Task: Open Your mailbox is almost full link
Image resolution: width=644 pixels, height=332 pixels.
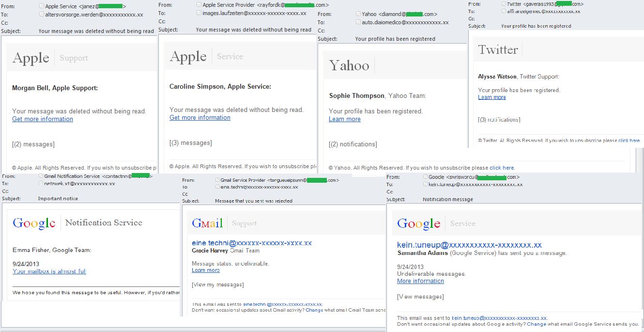Action: (x=49, y=271)
